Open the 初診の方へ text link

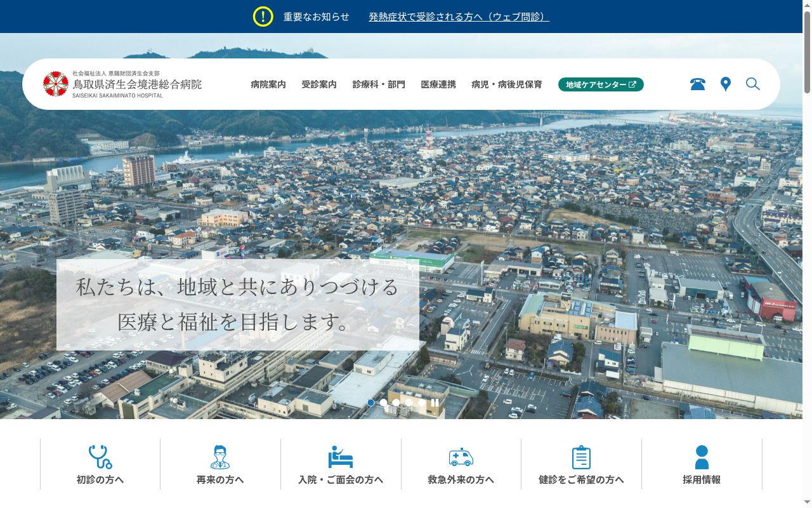coord(100,480)
